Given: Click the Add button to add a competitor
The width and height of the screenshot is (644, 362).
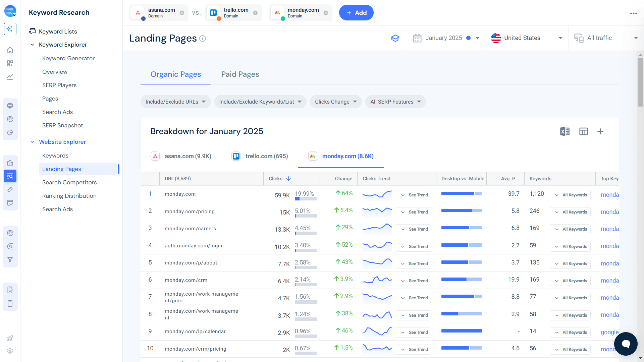Looking at the screenshot, I should (x=356, y=12).
